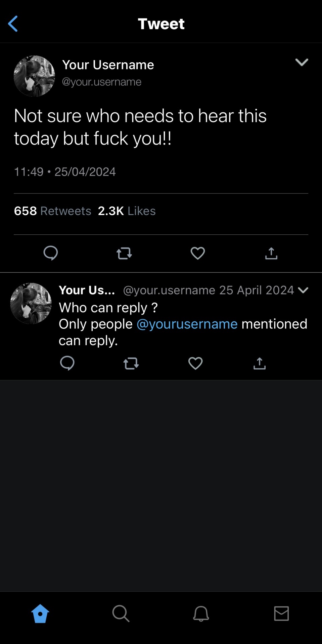Viewport: 322px width, 644px height.
Task: Comment on the 'Who can reply' tweet
Action: pos(67,363)
